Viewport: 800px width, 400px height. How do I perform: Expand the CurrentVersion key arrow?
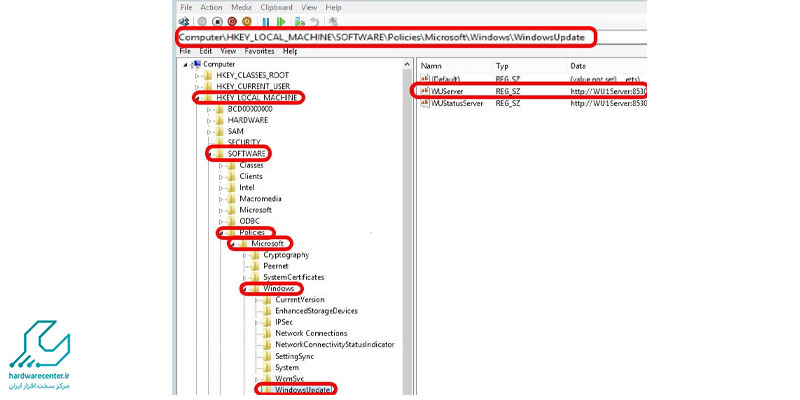[257, 300]
